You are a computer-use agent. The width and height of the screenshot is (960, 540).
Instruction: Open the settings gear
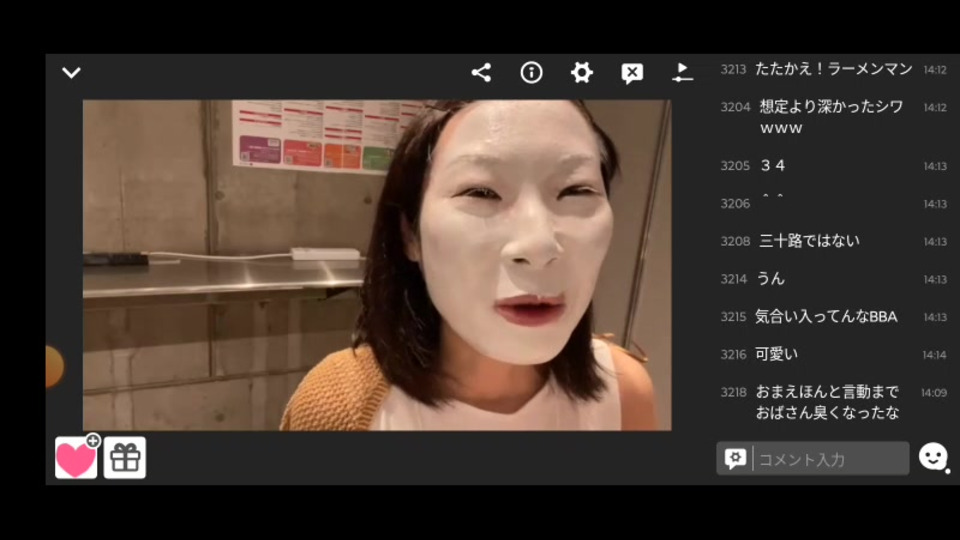click(x=582, y=73)
